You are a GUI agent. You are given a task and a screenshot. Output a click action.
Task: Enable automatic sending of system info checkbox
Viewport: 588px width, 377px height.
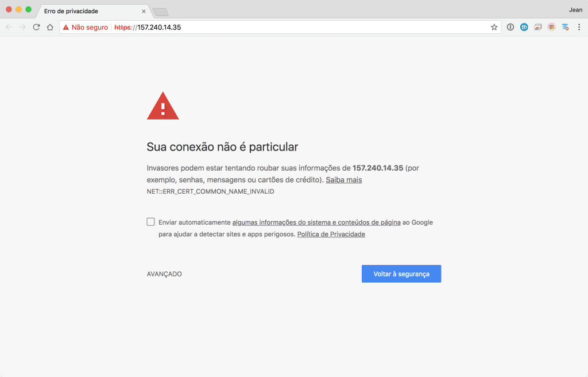pyautogui.click(x=151, y=222)
